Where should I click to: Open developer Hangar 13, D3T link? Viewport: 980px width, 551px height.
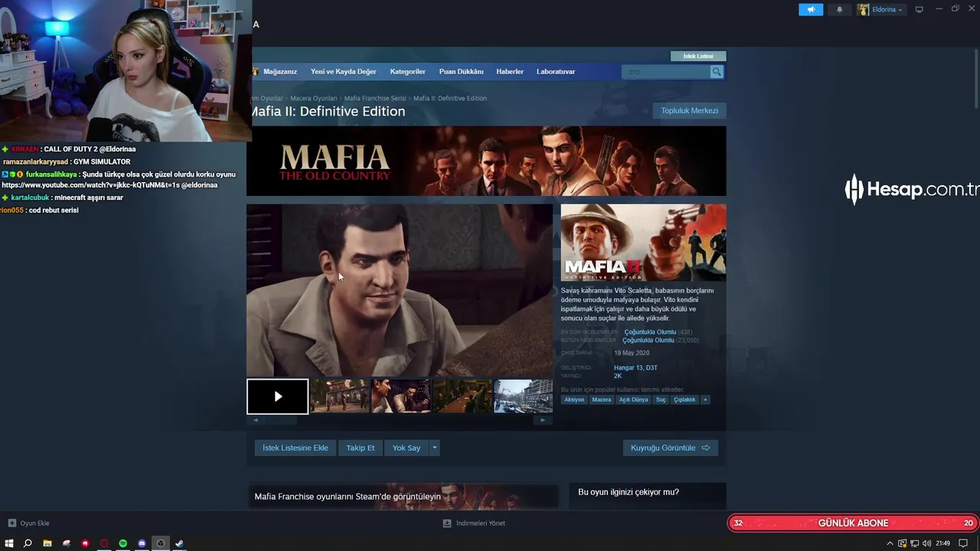[x=635, y=368]
